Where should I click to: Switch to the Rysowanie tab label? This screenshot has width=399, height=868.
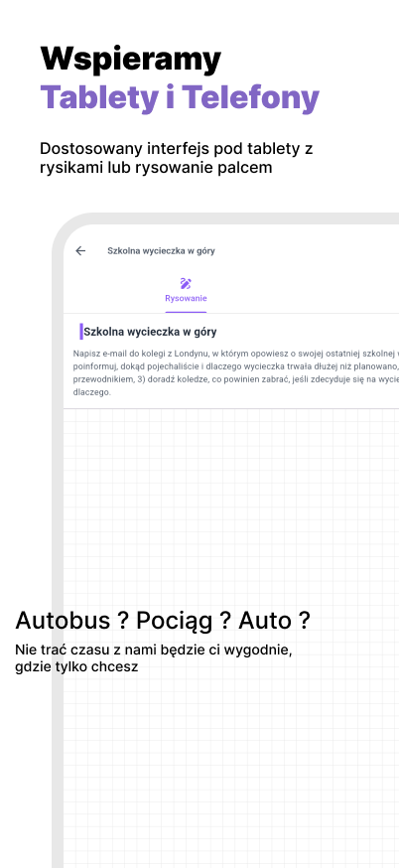[186, 298]
